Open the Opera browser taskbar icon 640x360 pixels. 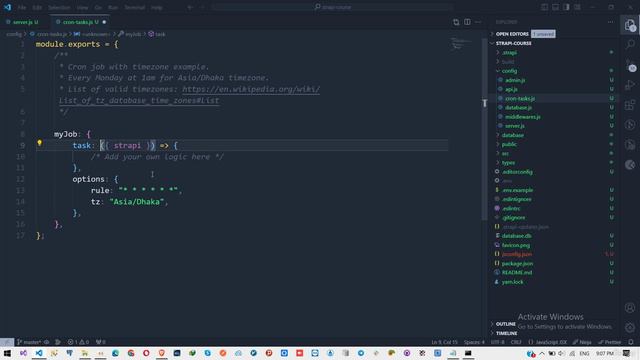tap(146, 353)
